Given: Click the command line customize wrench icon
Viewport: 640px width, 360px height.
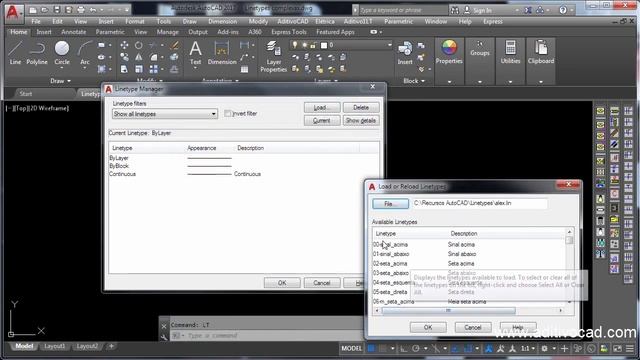Looking at the screenshot, I should [x=164, y=336].
